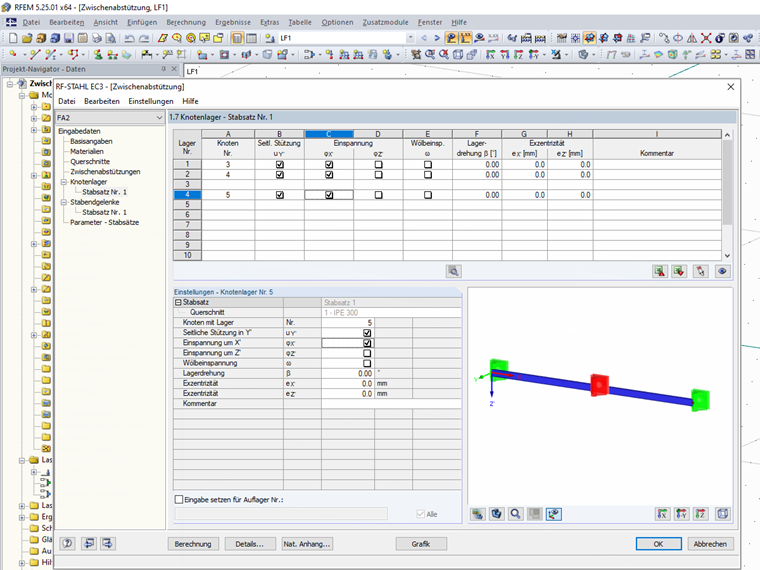
Task: Click the Open file icon in RFEM toolbar
Action: coord(27,38)
